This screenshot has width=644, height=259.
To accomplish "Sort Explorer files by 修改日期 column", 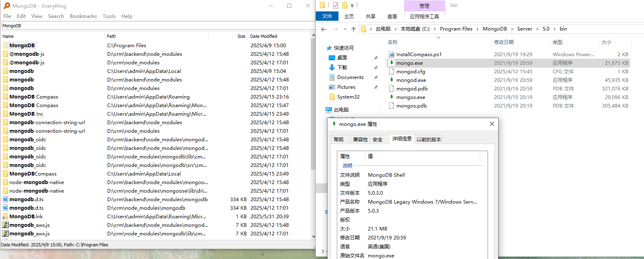I will click(504, 42).
